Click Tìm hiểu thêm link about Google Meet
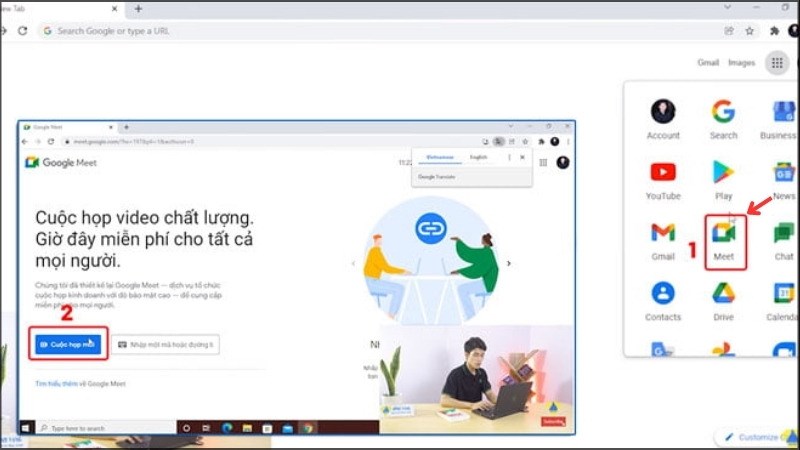Viewport: 800px width, 450px height. pos(56,384)
